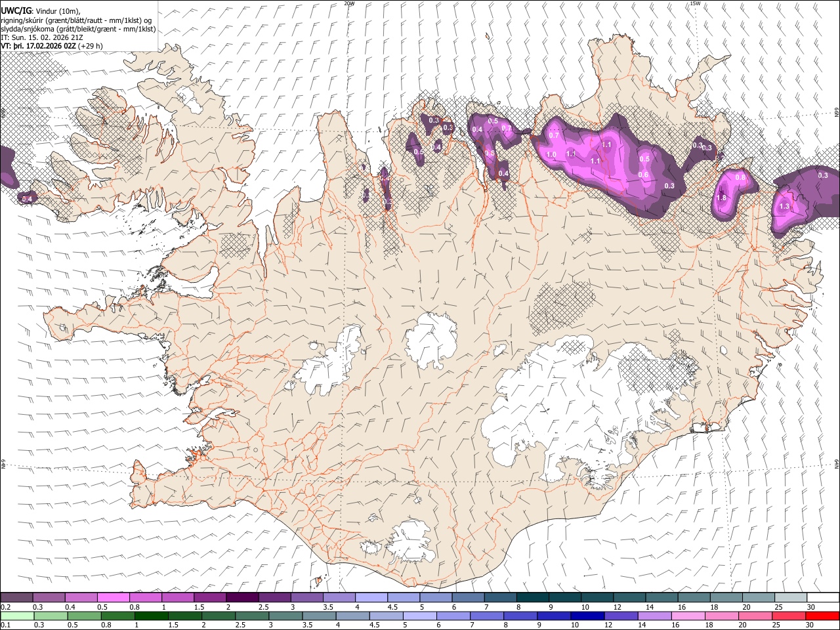This screenshot has width=840, height=630.
Task: Click the 15W longitude label at the top
Action: 695,3
